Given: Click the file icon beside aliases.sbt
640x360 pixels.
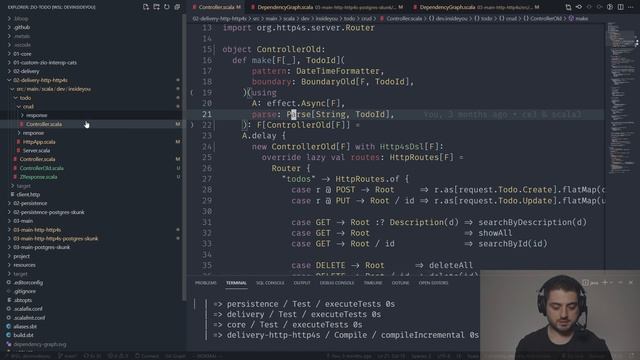Looking at the screenshot, I should tap(9, 327).
